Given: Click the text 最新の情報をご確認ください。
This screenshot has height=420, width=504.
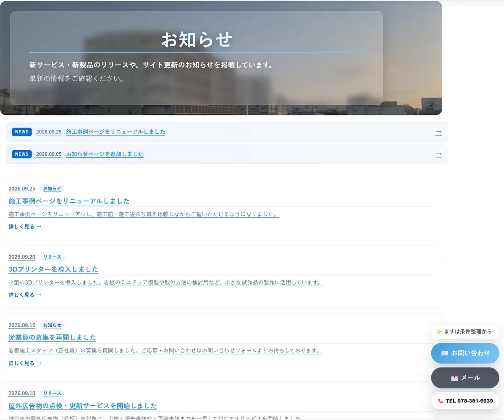Looking at the screenshot, I should point(77,78).
